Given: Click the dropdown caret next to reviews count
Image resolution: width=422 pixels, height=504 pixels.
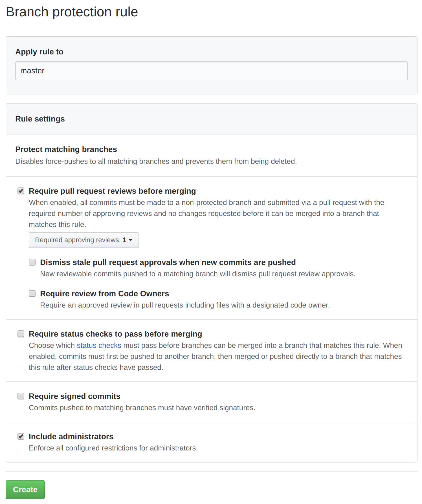Looking at the screenshot, I should (x=130, y=240).
